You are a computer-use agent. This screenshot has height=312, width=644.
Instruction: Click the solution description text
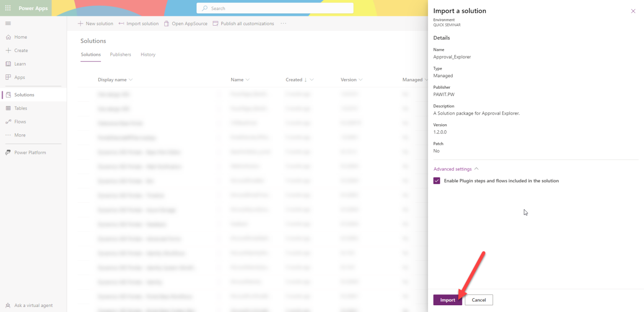(477, 113)
